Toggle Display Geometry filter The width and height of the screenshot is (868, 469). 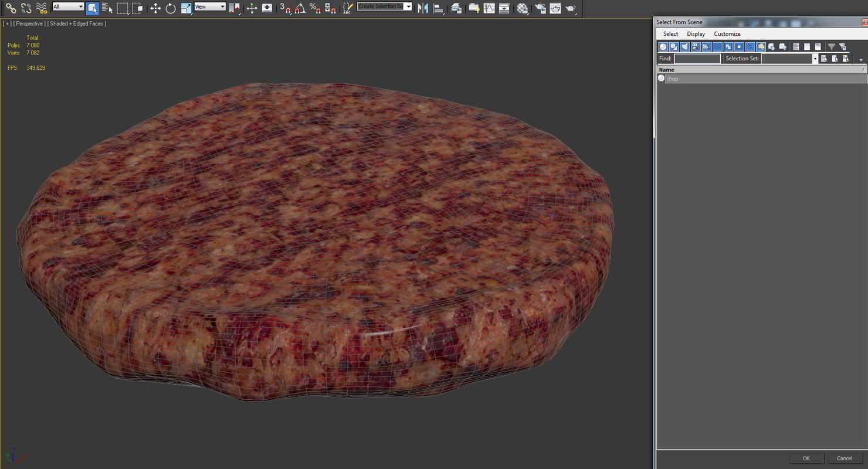(x=663, y=47)
